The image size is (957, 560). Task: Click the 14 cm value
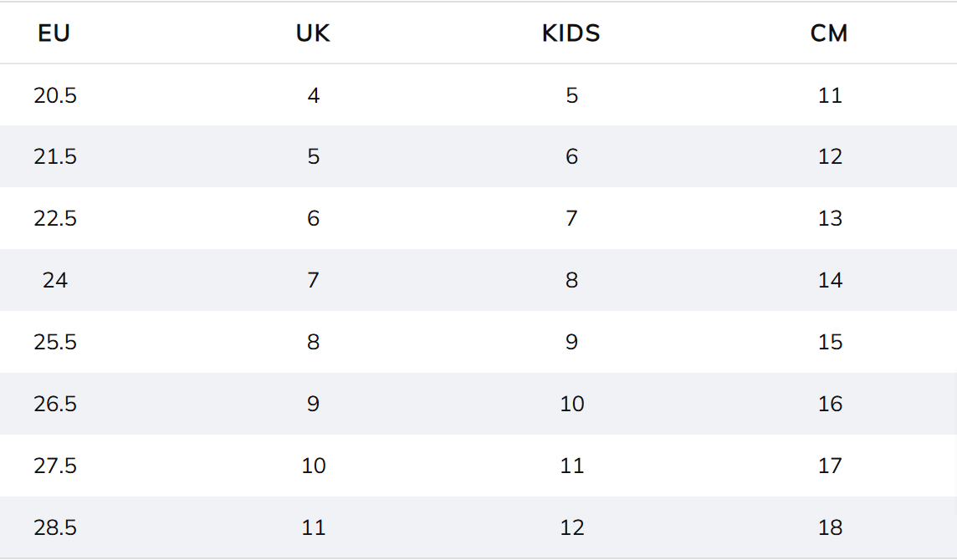pos(830,280)
